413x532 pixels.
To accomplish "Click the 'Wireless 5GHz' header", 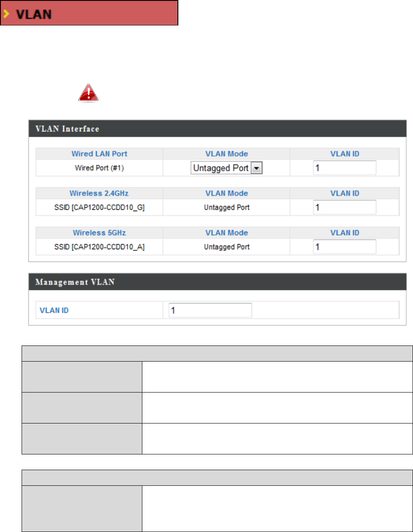I will point(99,233).
